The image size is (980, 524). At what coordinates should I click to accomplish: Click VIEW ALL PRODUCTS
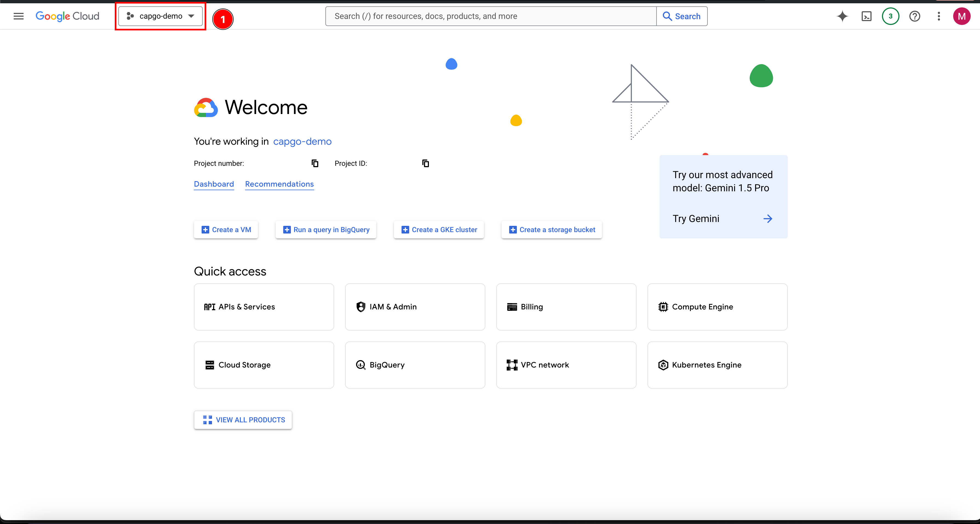(243, 420)
